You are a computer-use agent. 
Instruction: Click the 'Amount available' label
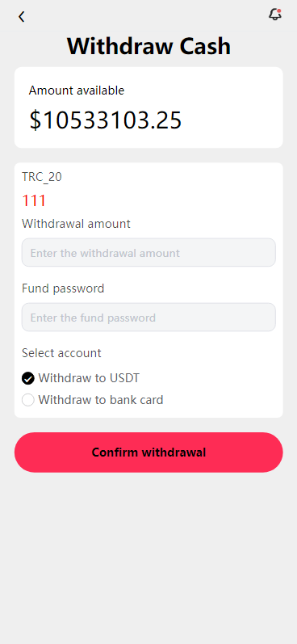pos(77,90)
